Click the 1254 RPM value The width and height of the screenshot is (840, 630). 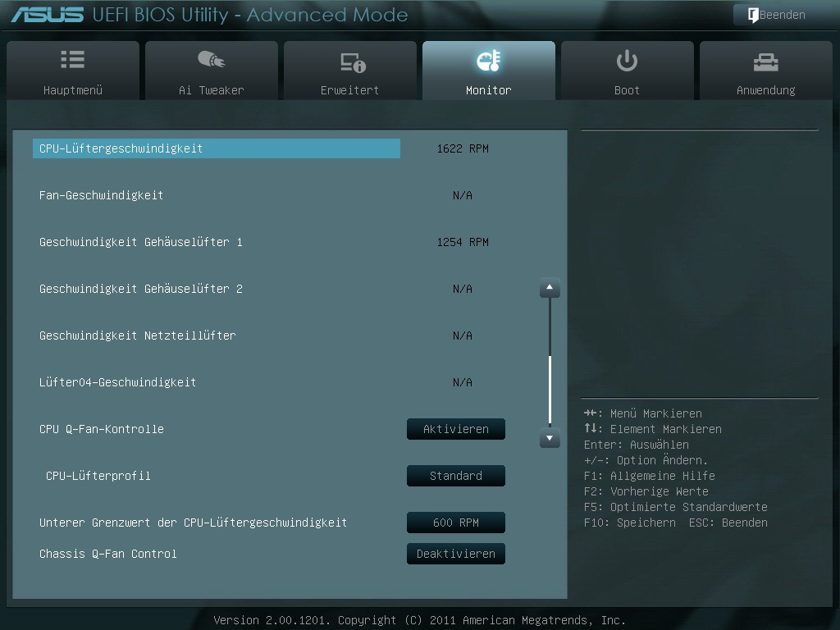[x=463, y=242]
